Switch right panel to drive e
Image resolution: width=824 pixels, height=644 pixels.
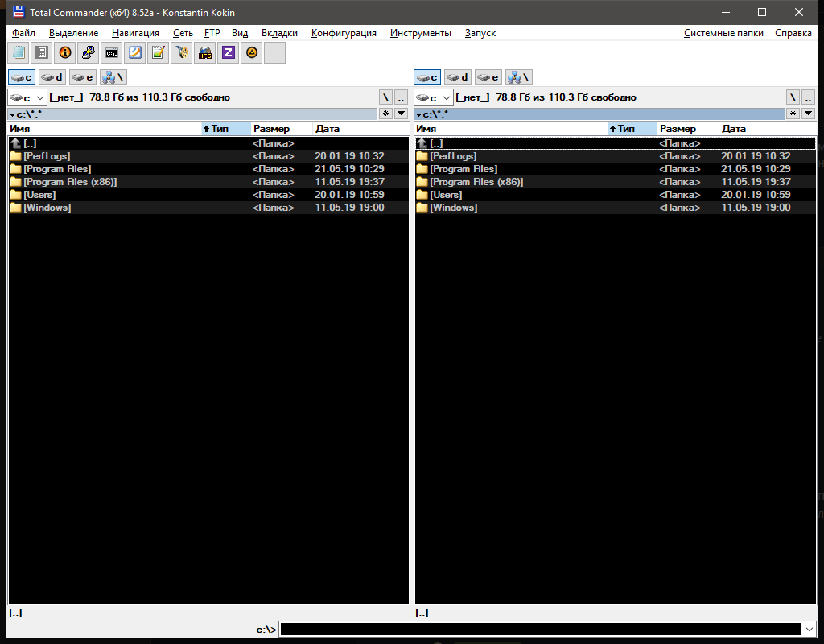(488, 77)
